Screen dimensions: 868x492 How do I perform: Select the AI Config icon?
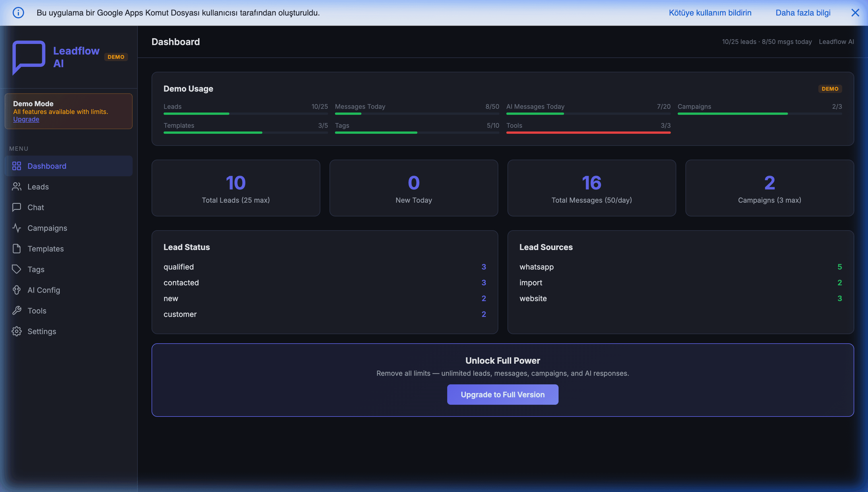click(17, 290)
